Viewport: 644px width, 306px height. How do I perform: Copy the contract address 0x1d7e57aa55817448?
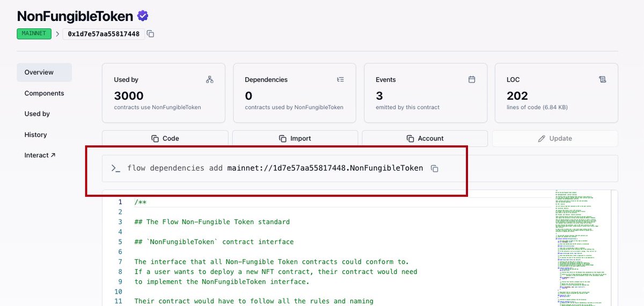[x=151, y=34]
